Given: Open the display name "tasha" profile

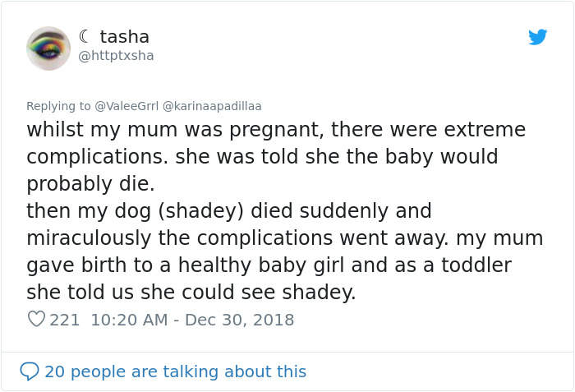Looking at the screenshot, I should coord(124,37).
